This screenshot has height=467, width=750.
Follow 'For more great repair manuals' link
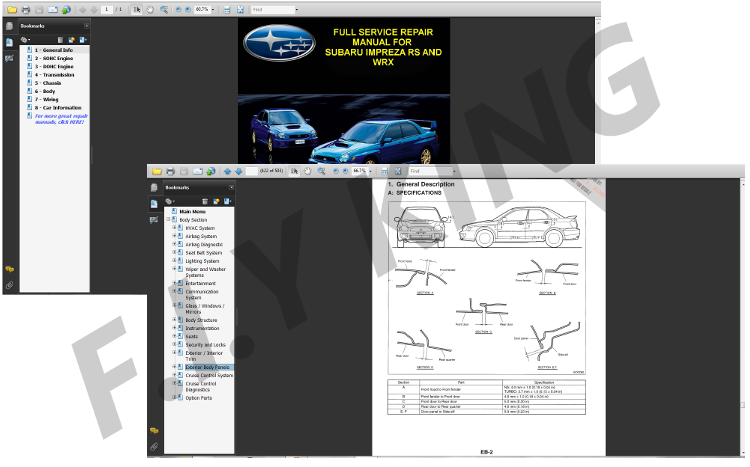pos(61,119)
